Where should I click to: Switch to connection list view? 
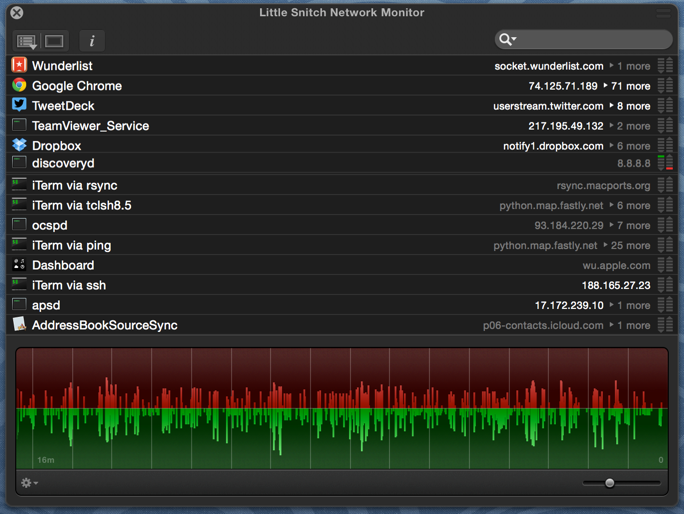(x=27, y=41)
